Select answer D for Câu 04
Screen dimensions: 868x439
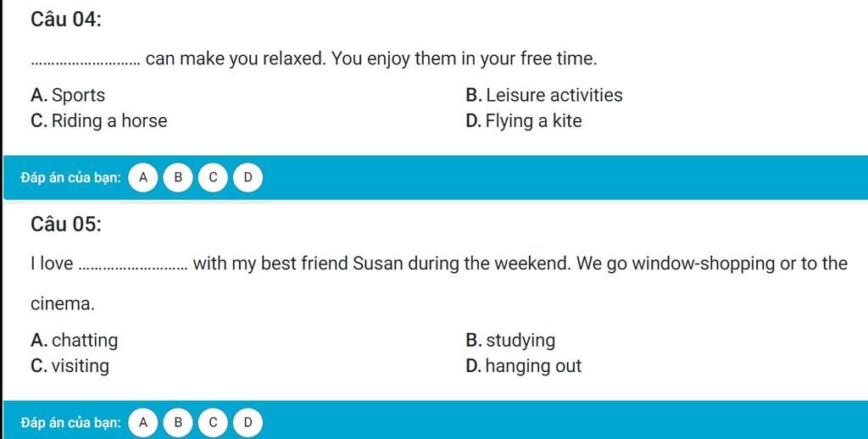[x=248, y=178]
